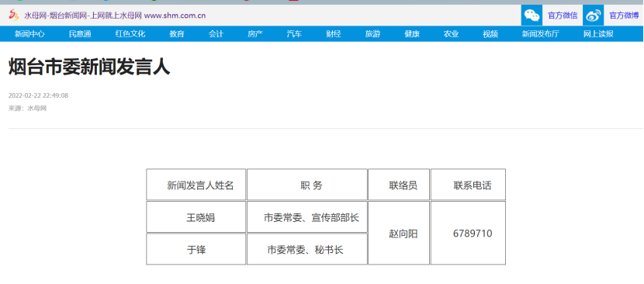Open 网上读报 navigation item
The height and width of the screenshot is (284, 644).
598,34
